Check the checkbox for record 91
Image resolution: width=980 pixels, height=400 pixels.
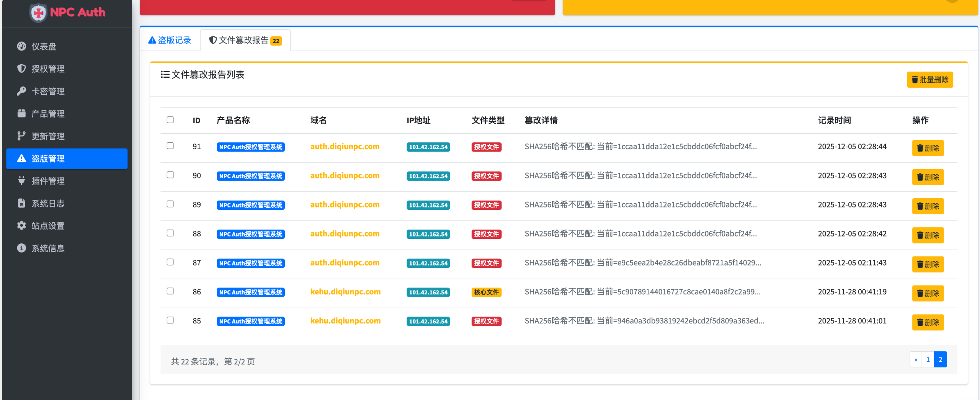point(170,146)
